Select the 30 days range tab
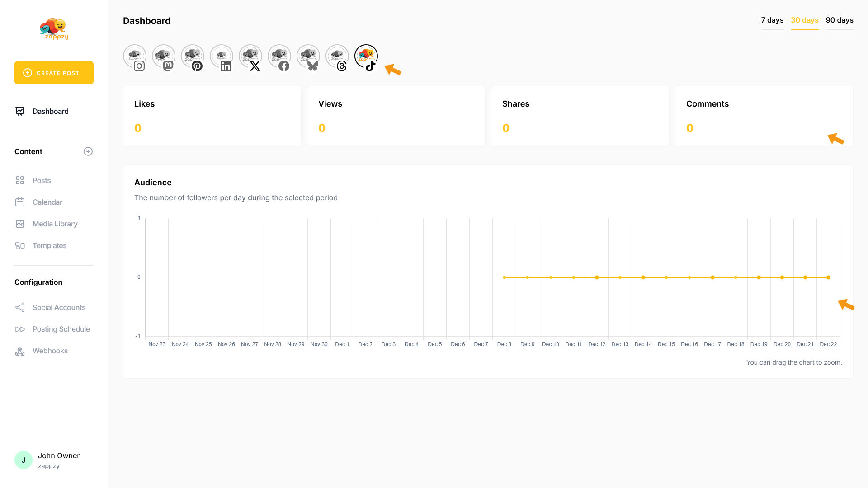The height and width of the screenshot is (488, 868). [805, 20]
